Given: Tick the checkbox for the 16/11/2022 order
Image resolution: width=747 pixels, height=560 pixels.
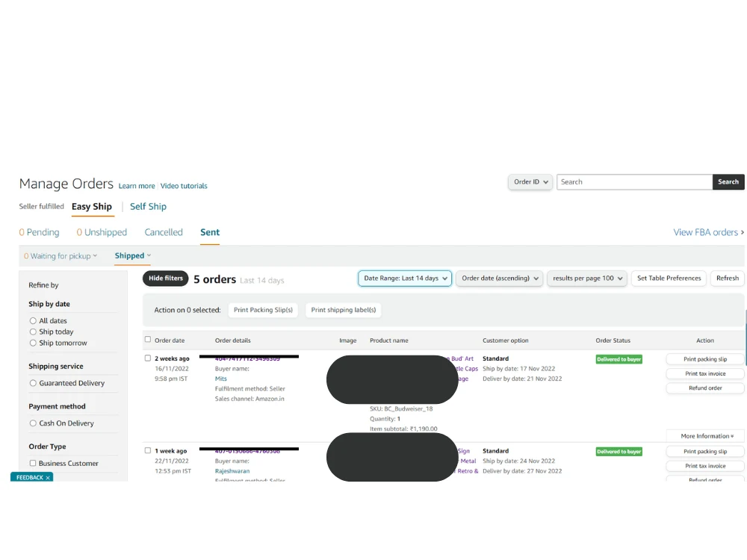Looking at the screenshot, I should click(148, 358).
